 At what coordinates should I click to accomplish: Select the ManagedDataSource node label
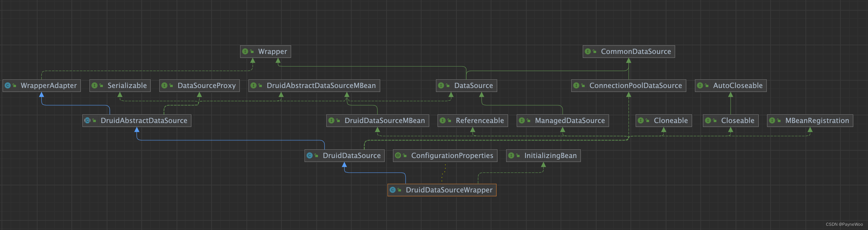tap(570, 120)
